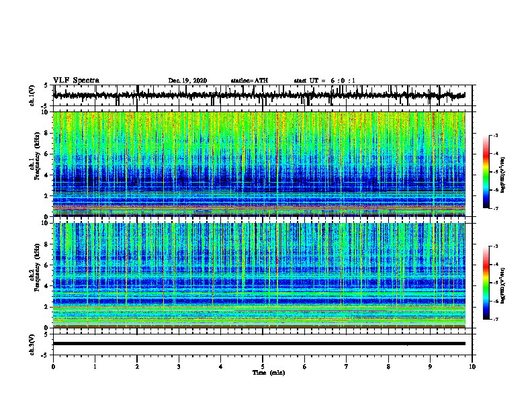Select the "Dec. 19, 2020" date text
This screenshot has height=411, width=532.
coord(187,81)
